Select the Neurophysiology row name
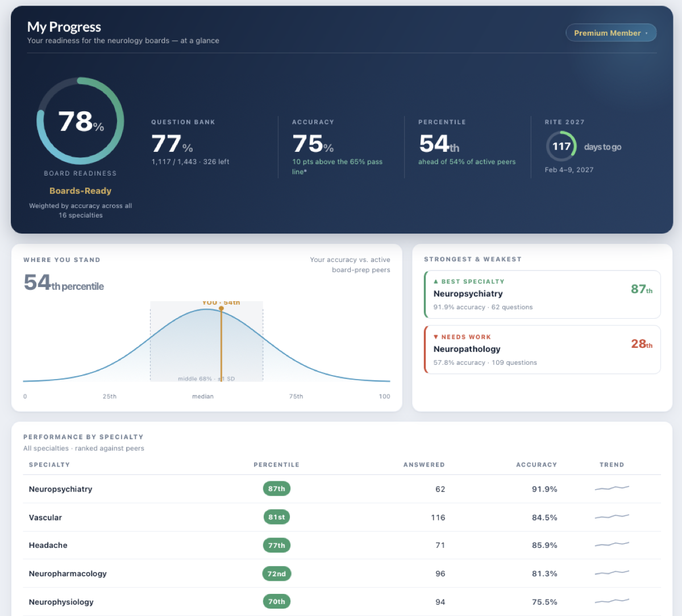This screenshot has width=682, height=616. click(x=61, y=602)
